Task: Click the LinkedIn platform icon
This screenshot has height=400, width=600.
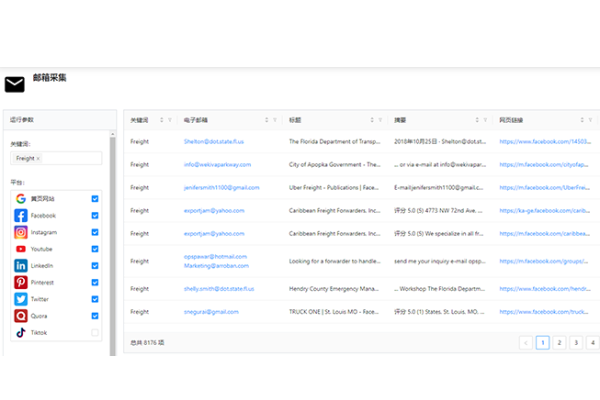Action: tap(21, 266)
